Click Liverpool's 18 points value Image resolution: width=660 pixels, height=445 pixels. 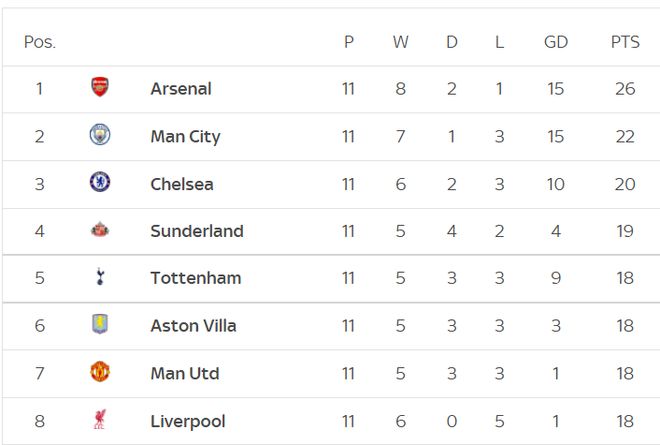[625, 421]
